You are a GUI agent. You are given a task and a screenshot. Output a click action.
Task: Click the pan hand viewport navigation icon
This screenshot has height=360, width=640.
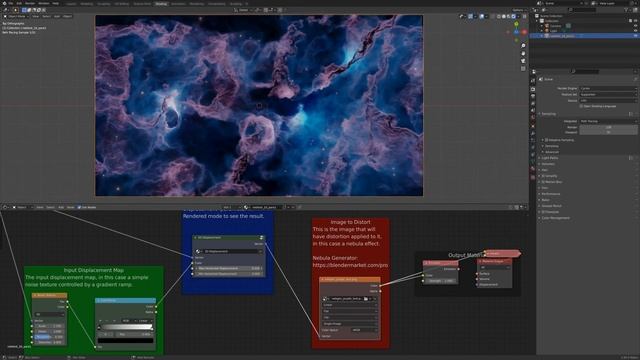(x=523, y=53)
